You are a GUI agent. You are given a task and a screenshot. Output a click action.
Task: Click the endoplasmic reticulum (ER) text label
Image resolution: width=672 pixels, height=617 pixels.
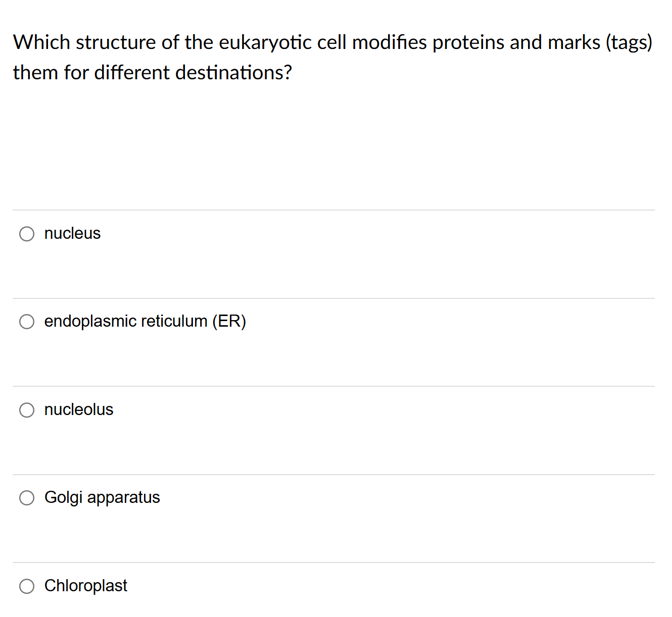pos(145,321)
